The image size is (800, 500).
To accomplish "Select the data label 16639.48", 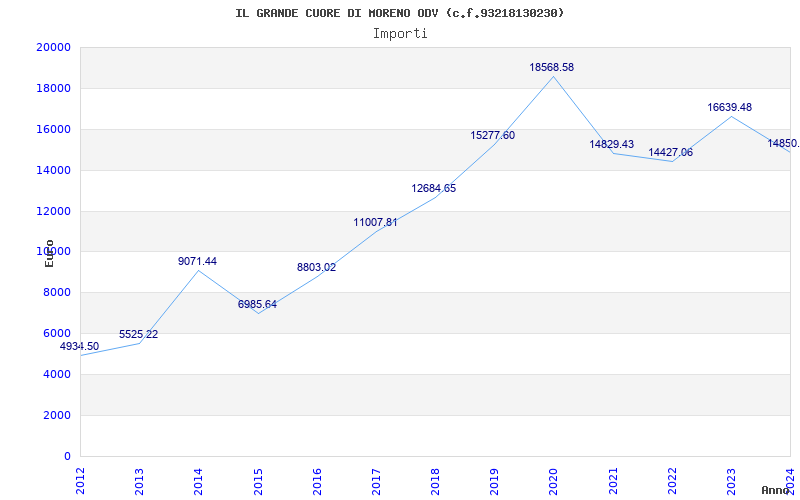I will (730, 108).
